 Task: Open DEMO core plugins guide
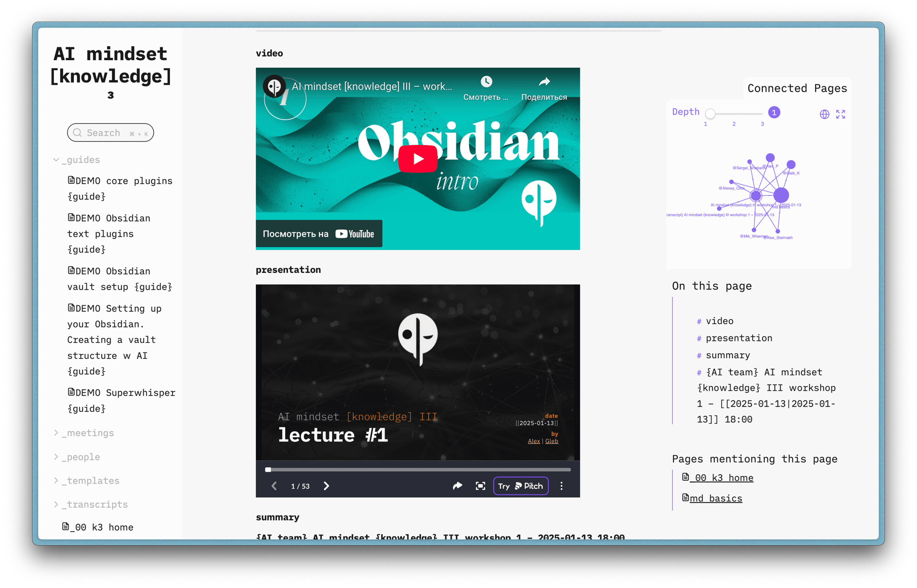(120, 188)
